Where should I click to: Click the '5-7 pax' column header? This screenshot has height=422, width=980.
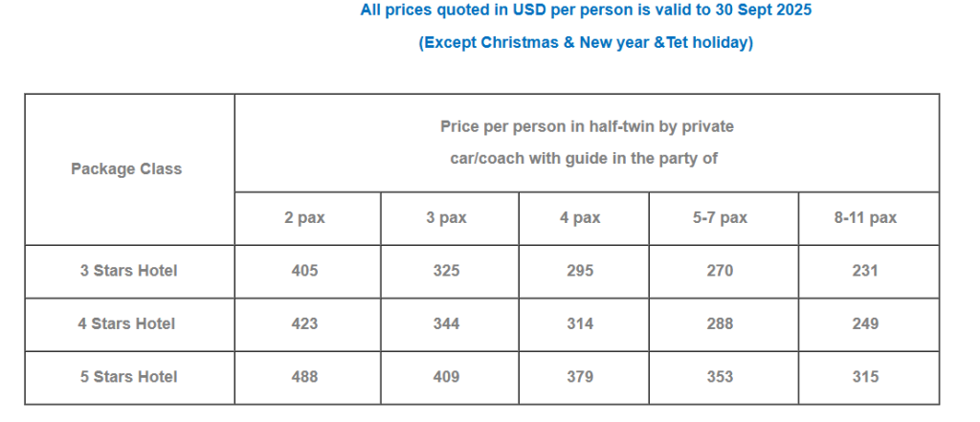[x=720, y=218]
